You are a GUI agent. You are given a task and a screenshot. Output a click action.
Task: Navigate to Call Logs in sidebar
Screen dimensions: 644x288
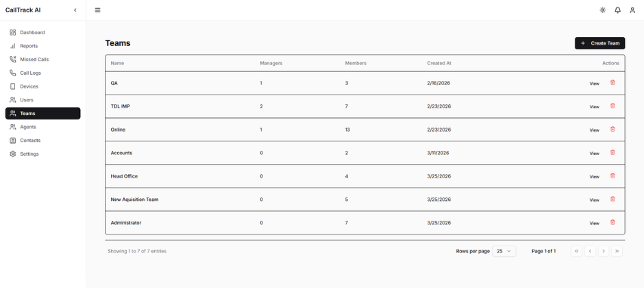30,73
